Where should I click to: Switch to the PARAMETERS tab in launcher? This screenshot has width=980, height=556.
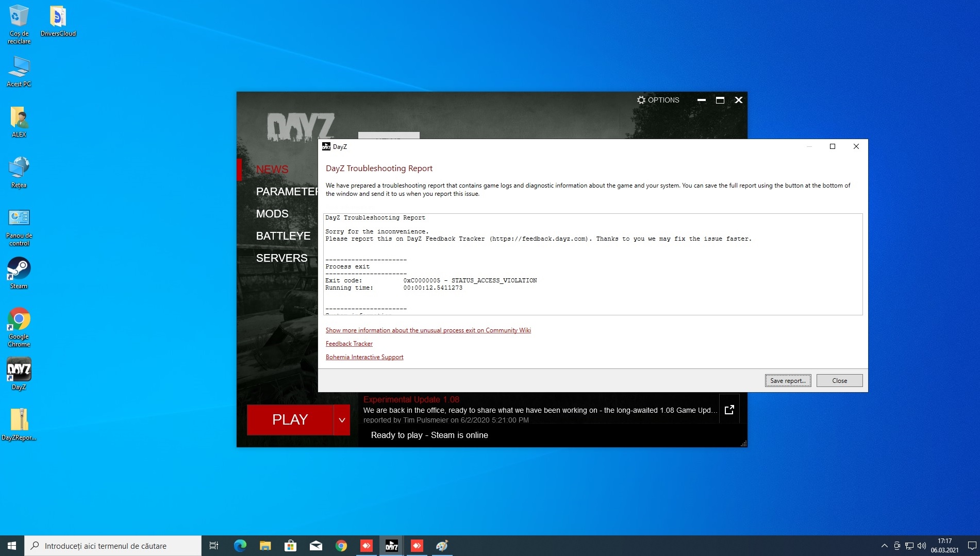click(287, 191)
